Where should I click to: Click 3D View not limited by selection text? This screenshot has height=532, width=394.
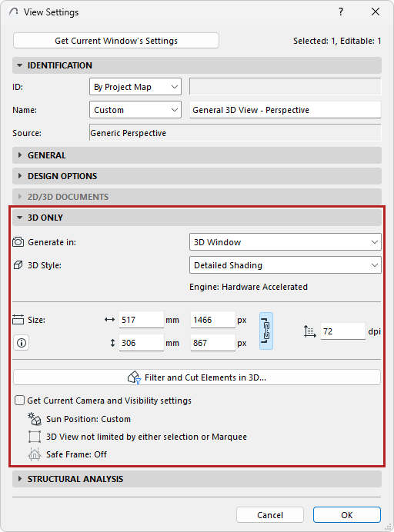(147, 437)
